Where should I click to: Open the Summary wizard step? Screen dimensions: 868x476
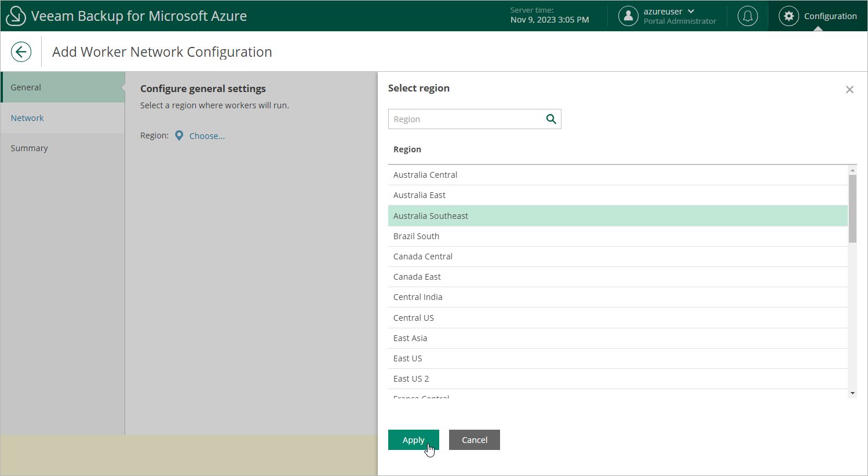coord(63,148)
